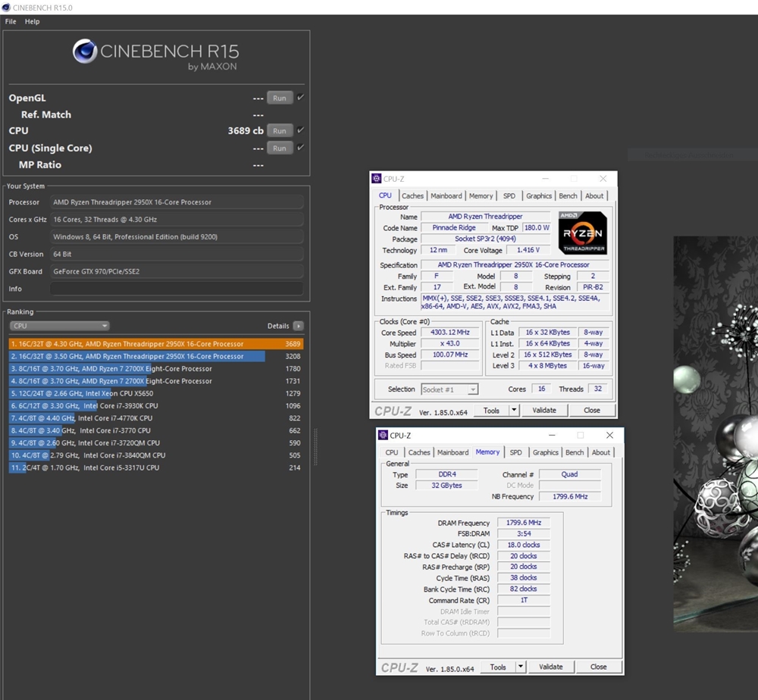Open the Ranking CPU dropdown

59,326
